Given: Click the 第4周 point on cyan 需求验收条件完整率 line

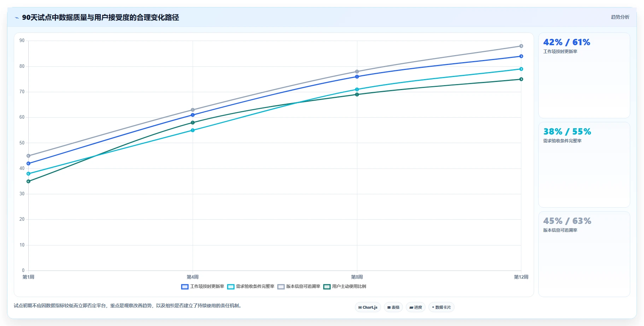Looking at the screenshot, I should click(x=193, y=130).
